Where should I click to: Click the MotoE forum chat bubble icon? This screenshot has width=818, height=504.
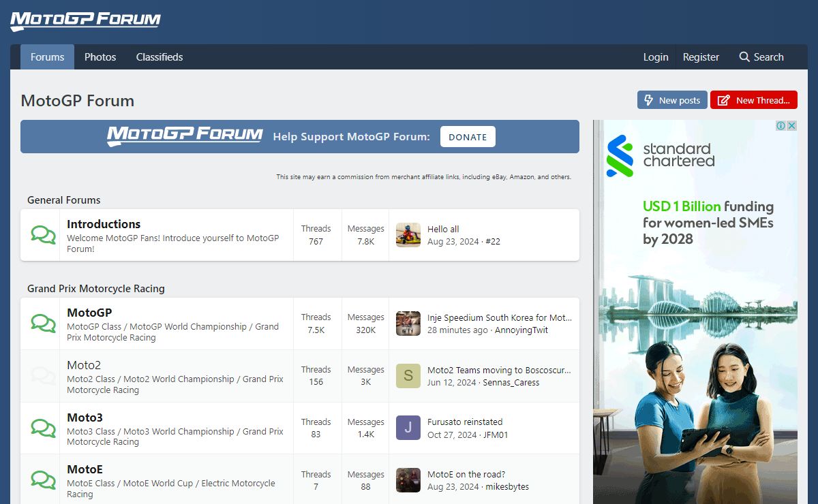44,480
